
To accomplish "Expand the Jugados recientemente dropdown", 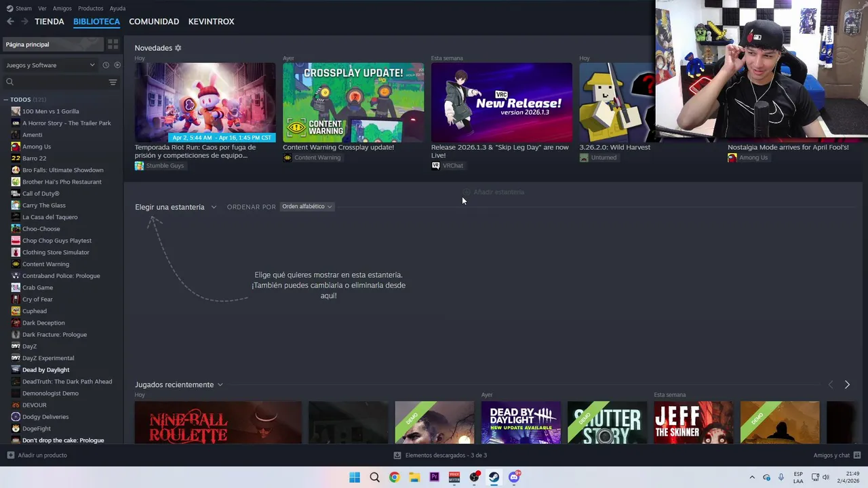I will (220, 385).
